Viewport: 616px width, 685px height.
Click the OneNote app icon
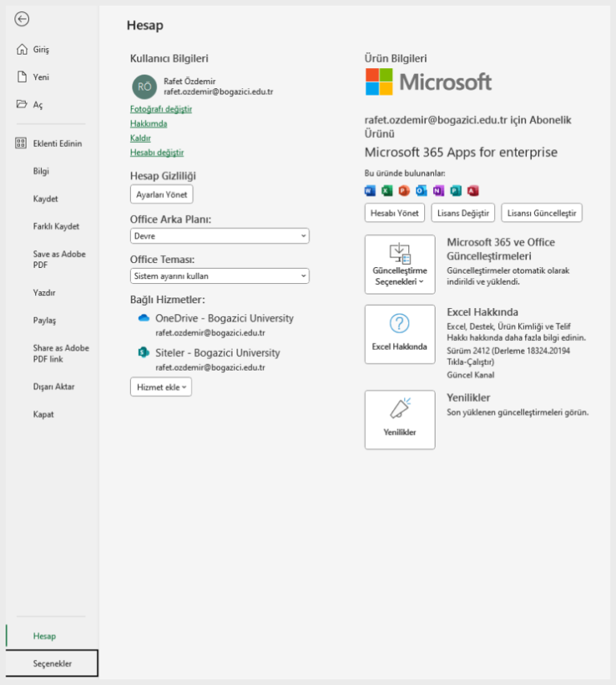pos(438,190)
